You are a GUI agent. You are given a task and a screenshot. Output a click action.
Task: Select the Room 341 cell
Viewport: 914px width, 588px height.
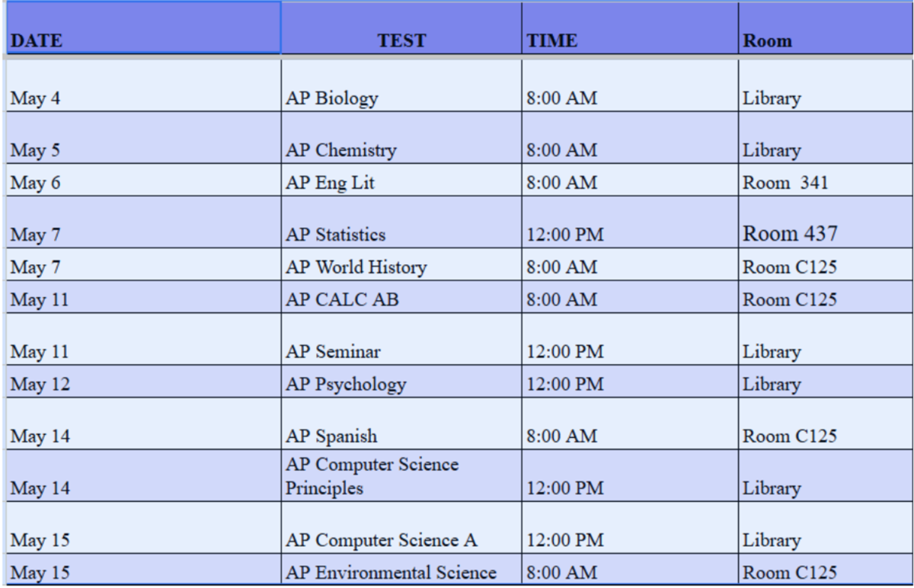coord(825,180)
